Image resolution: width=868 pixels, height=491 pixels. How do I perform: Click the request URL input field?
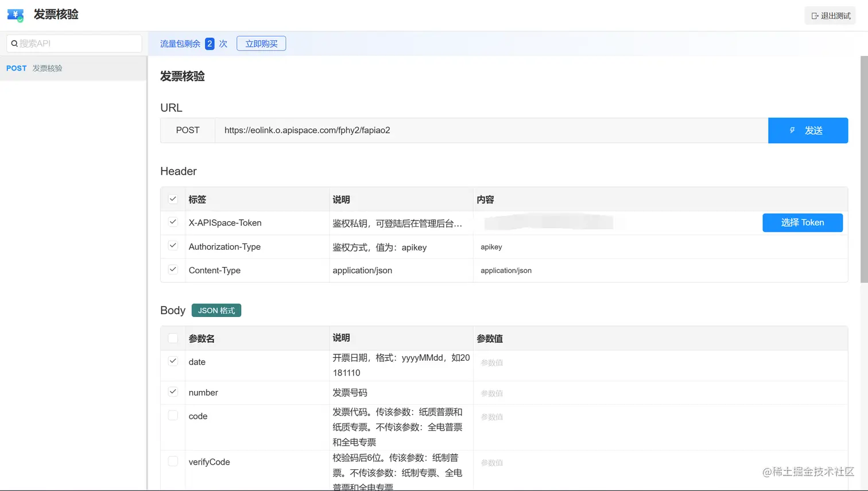491,130
